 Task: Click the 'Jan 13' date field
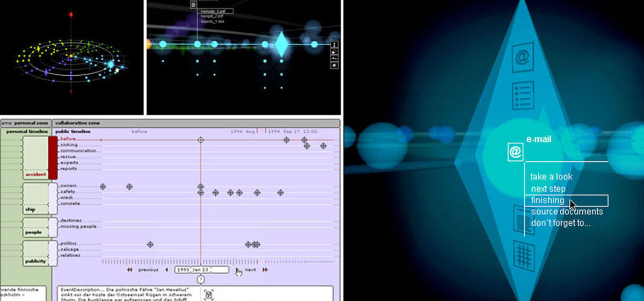tap(200, 270)
